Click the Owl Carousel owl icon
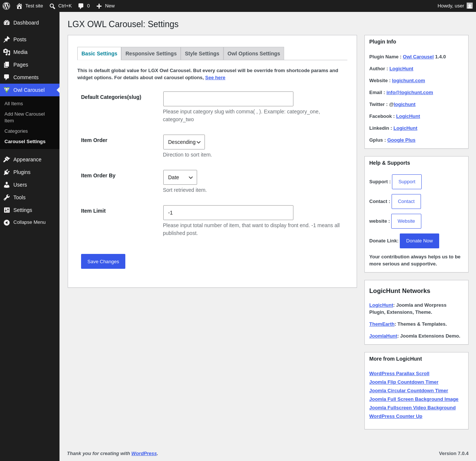The image size is (476, 461). [x=7, y=90]
